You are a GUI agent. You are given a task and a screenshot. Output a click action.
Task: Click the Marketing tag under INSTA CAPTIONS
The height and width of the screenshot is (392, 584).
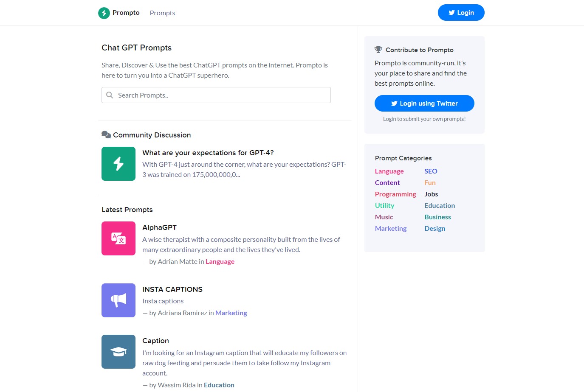tap(231, 313)
